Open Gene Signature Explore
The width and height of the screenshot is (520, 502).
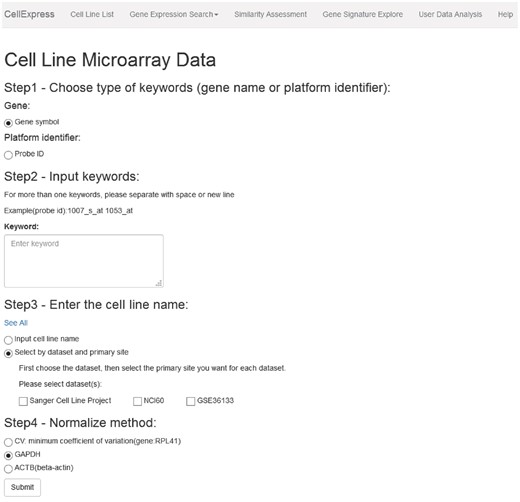coord(363,14)
